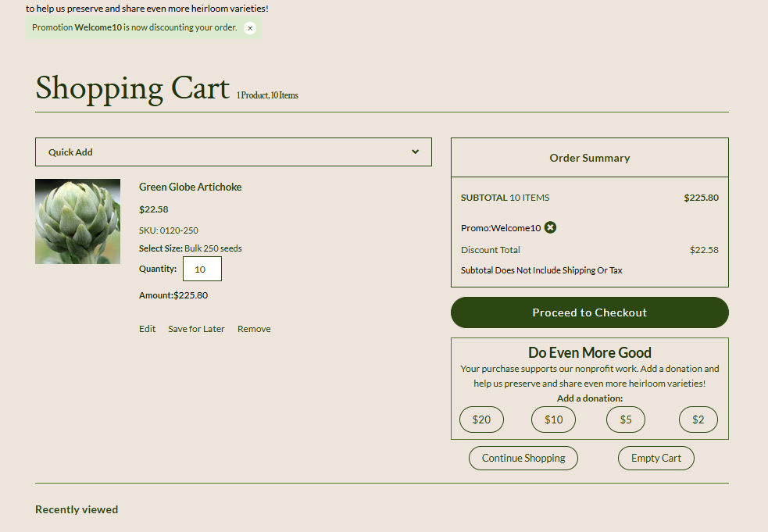768x532 pixels.
Task: Proceed to Checkout
Action: pyautogui.click(x=589, y=312)
